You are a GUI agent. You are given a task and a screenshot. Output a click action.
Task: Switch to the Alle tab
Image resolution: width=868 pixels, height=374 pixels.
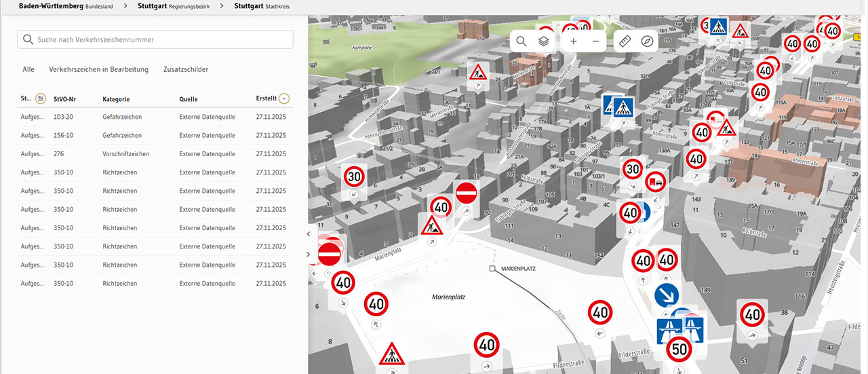28,69
